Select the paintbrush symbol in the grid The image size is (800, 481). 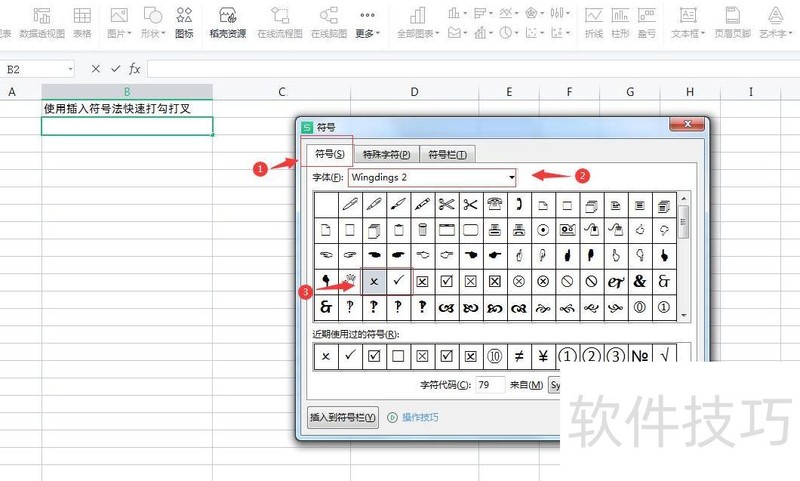[x=398, y=205]
